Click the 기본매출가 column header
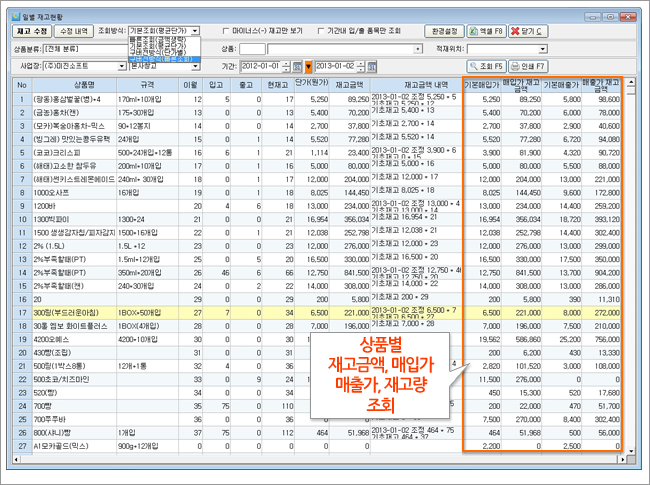This screenshot has width=650, height=485. pos(561,85)
